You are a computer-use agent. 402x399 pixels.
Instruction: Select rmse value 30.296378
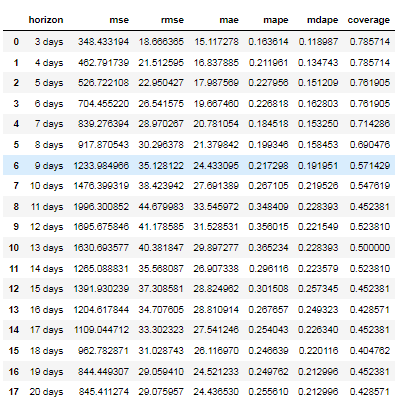[x=161, y=145]
